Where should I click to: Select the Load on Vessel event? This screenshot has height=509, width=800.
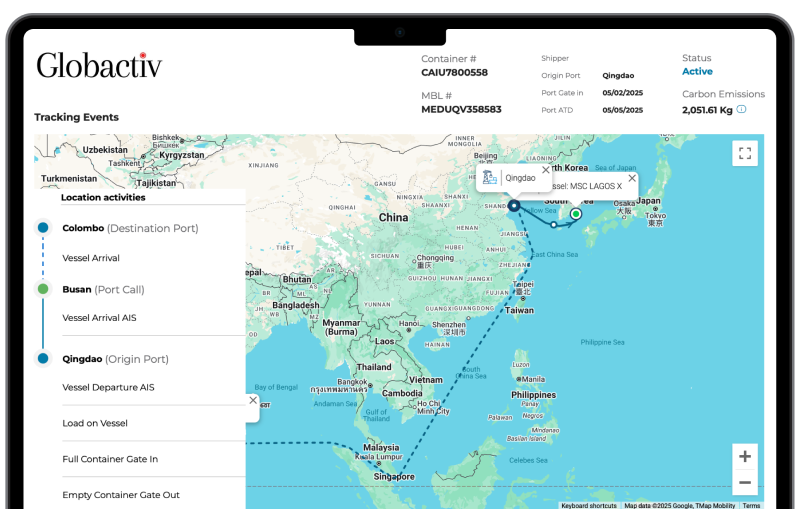95,423
